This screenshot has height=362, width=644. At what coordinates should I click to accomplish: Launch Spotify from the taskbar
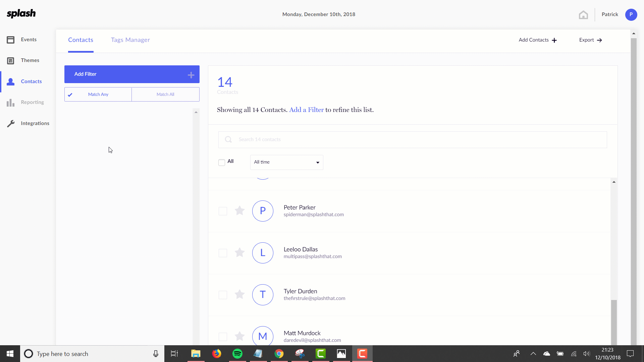coord(237,354)
